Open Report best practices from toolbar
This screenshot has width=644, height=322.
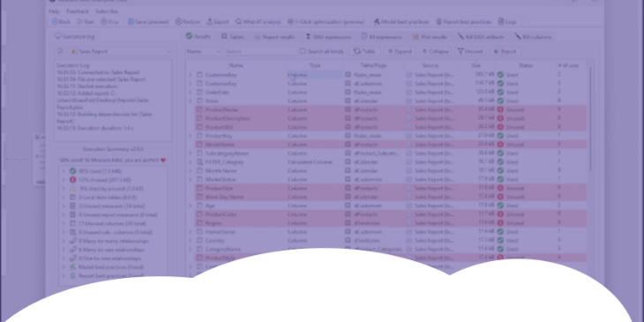tap(463, 22)
